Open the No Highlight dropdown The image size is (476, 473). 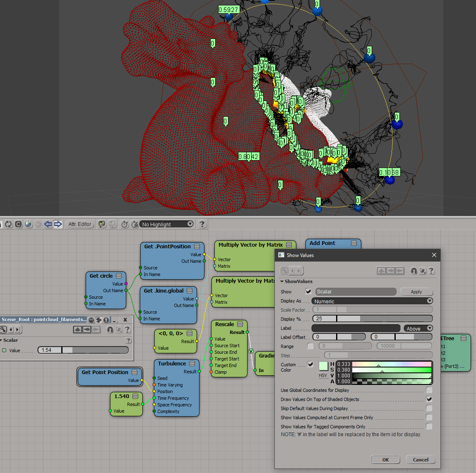click(166, 224)
